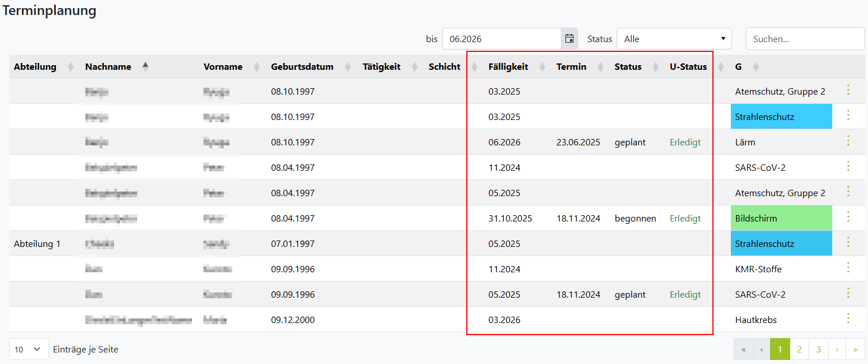The width and height of the screenshot is (868, 364).
Task: Click the 'begonnen' status cell
Action: [x=635, y=219]
